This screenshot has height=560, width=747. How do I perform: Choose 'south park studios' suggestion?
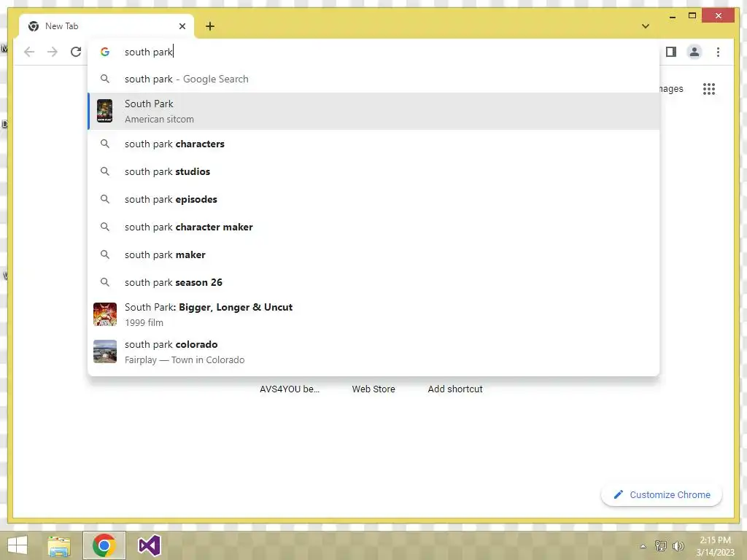point(373,171)
